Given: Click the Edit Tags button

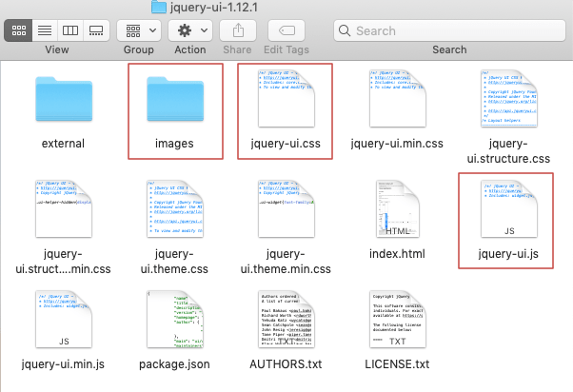Looking at the screenshot, I should tap(286, 30).
